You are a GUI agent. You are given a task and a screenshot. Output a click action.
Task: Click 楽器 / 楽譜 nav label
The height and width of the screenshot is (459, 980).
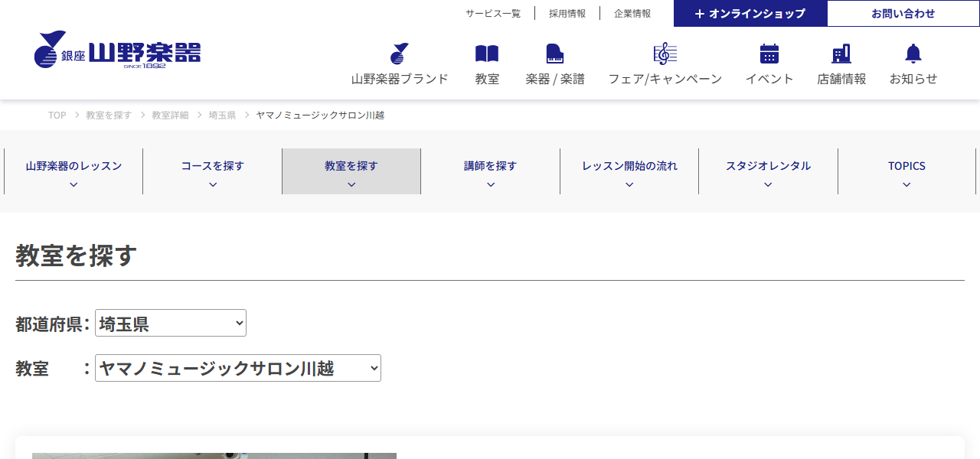555,79
